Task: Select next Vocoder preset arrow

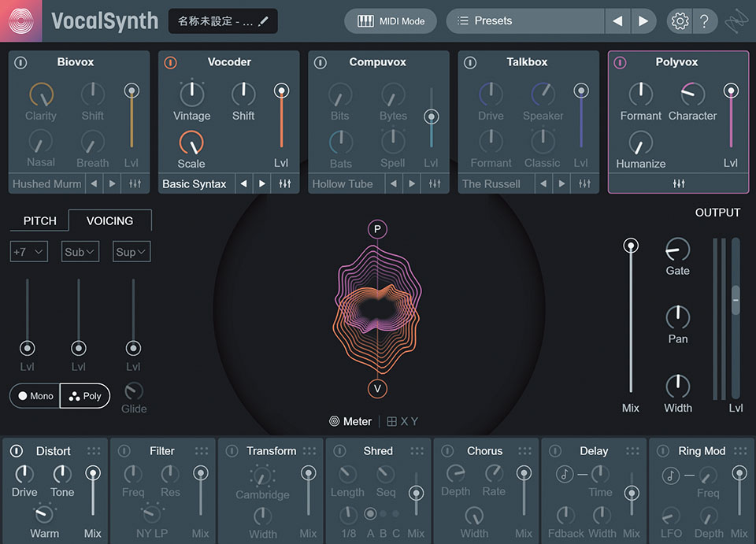Action: coord(262,183)
